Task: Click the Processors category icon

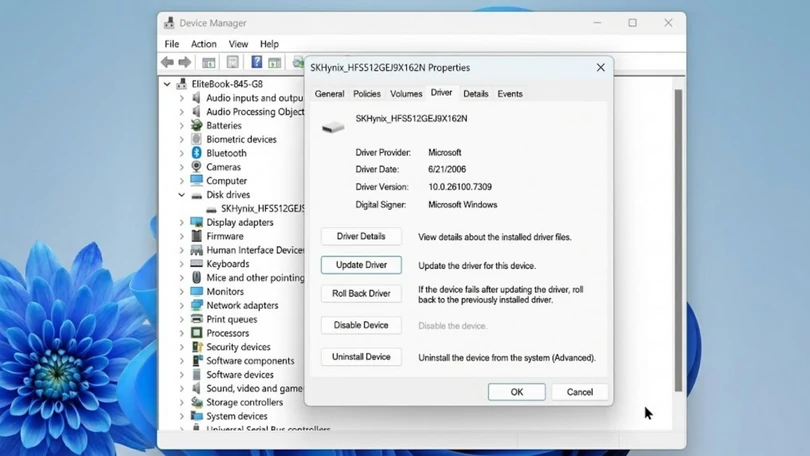Action: [x=196, y=333]
